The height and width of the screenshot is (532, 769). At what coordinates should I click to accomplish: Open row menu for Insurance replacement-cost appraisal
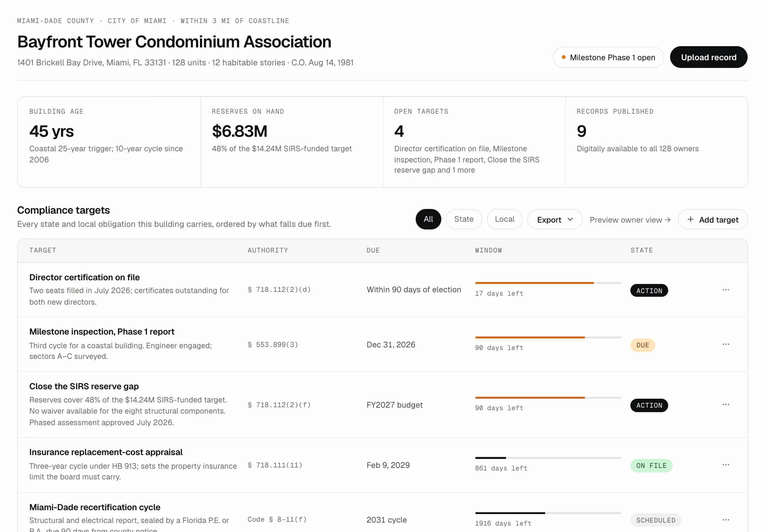pyautogui.click(x=725, y=465)
